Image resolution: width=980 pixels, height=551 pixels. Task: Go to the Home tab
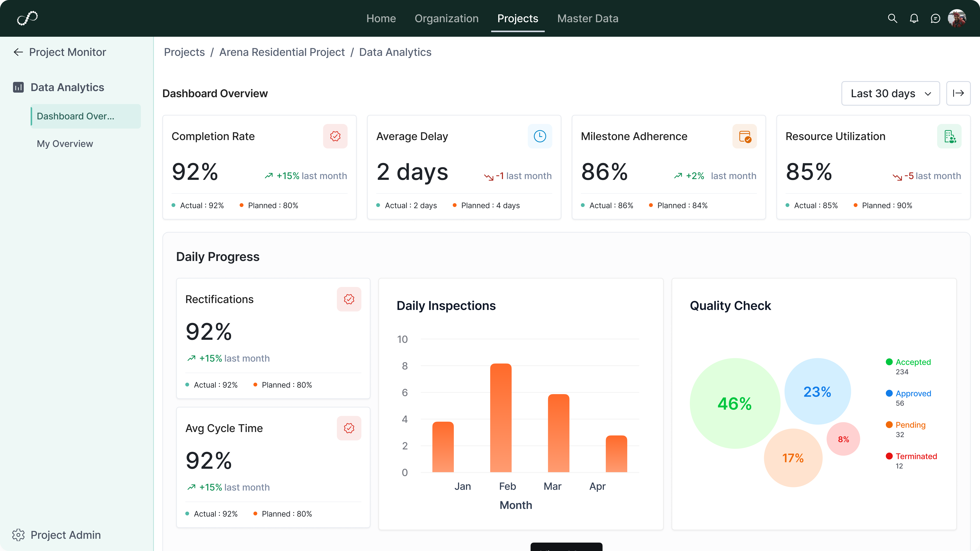pyautogui.click(x=381, y=18)
